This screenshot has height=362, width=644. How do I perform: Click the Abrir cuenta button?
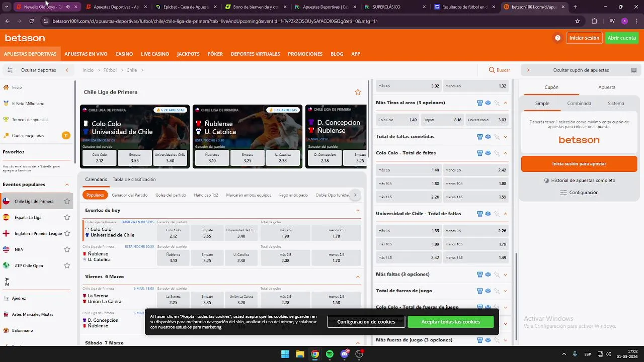coord(622,38)
